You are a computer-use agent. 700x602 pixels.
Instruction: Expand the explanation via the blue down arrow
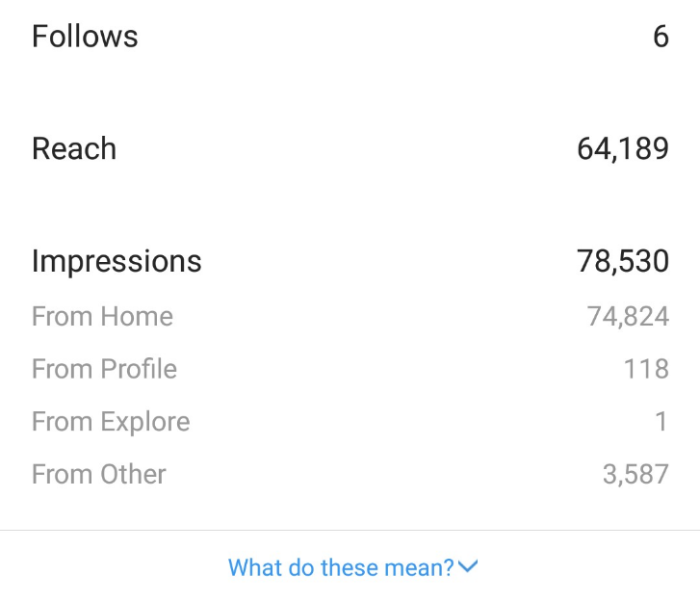(x=467, y=566)
